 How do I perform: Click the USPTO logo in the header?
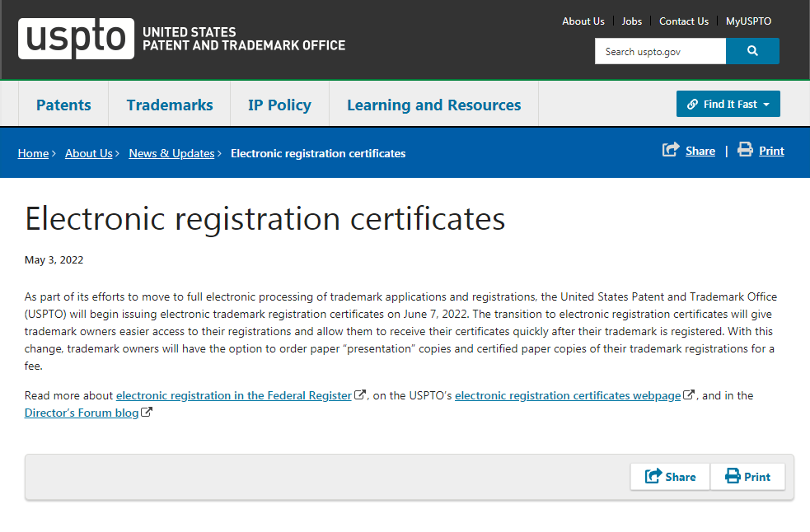(76, 39)
